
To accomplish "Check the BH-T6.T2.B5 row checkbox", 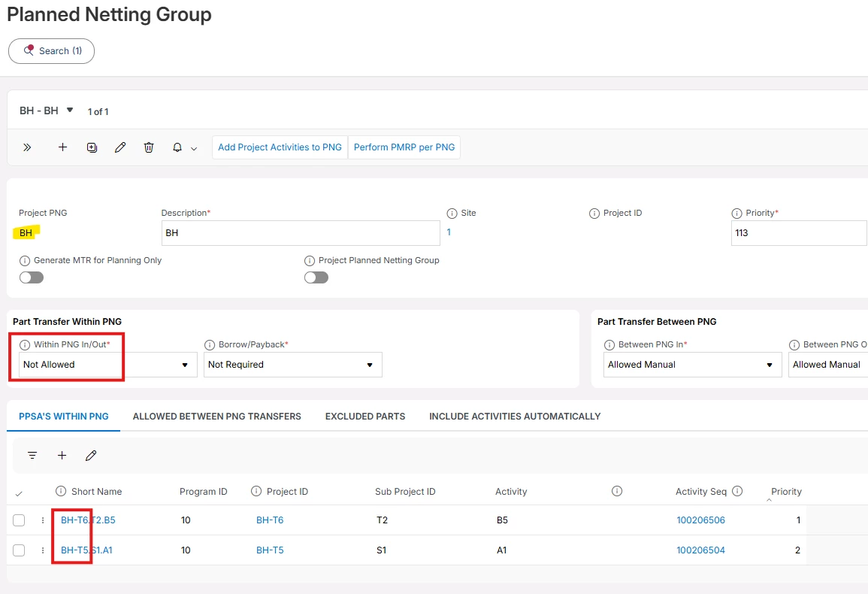I will (x=19, y=520).
